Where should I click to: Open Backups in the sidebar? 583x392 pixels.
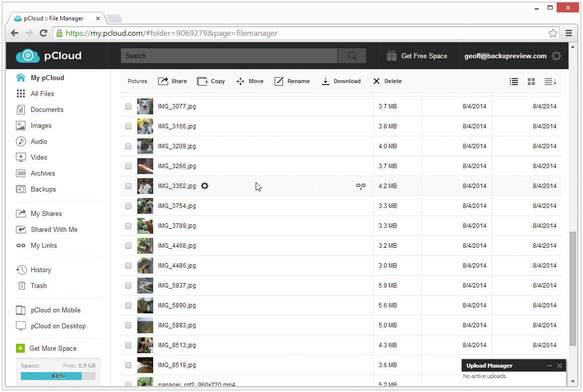(x=36, y=190)
